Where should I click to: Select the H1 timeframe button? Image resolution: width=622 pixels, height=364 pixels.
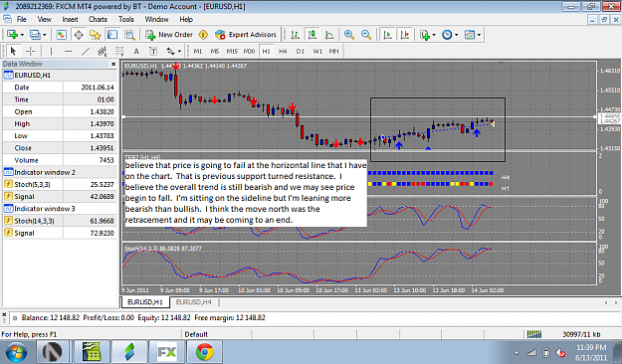click(266, 51)
